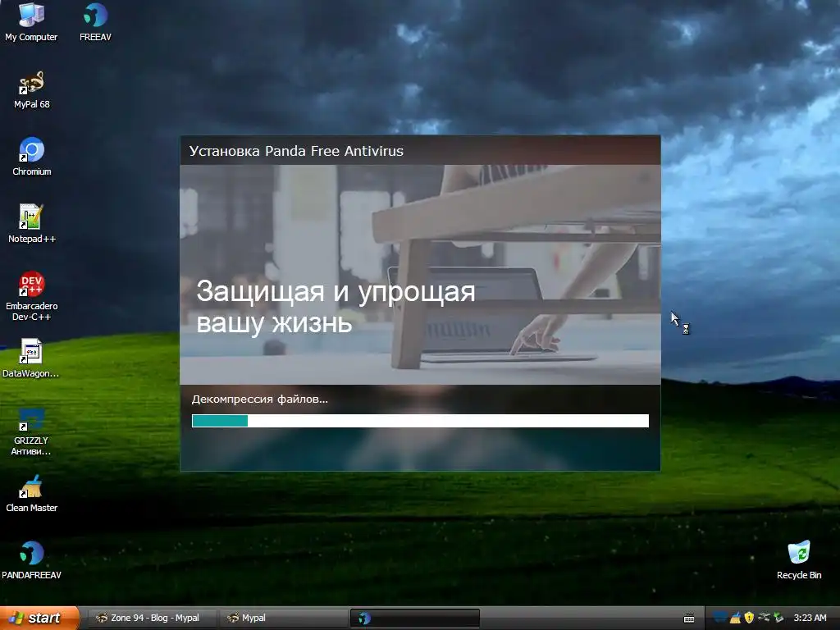Activate the Panda installer taskbar button

(414, 618)
